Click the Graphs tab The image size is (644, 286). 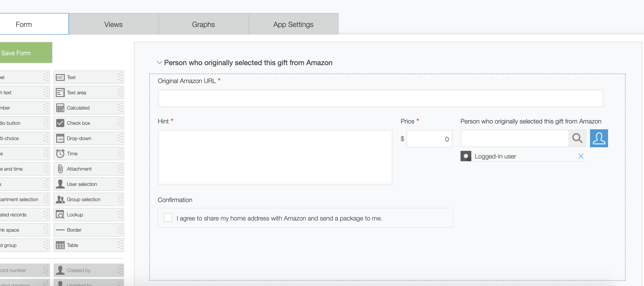(x=203, y=24)
